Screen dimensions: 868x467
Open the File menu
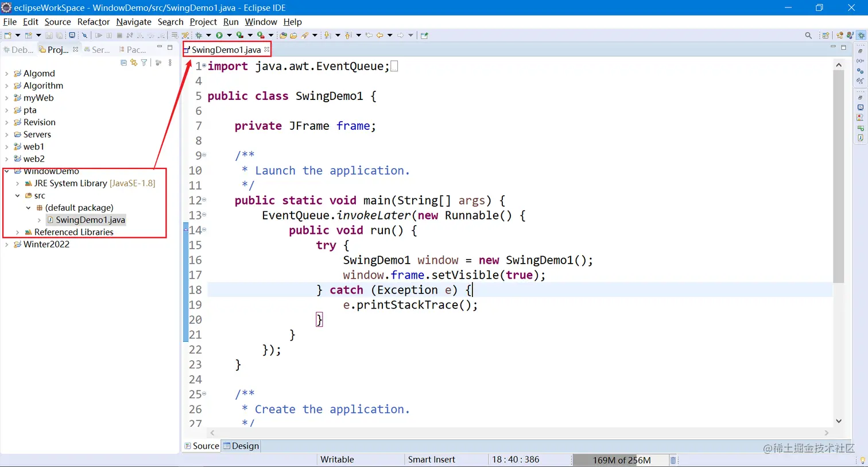click(10, 22)
